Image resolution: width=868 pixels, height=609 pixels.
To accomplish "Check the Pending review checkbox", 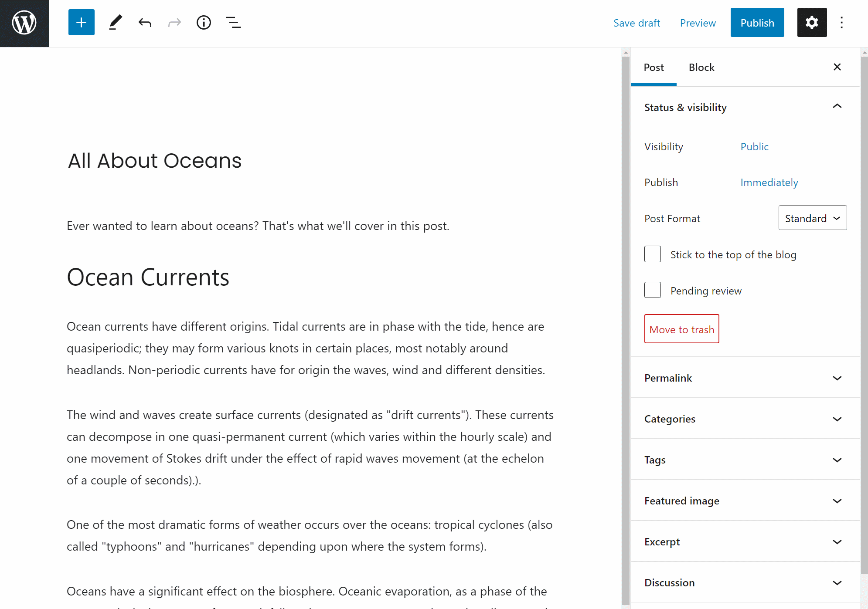I will pyautogui.click(x=653, y=290).
